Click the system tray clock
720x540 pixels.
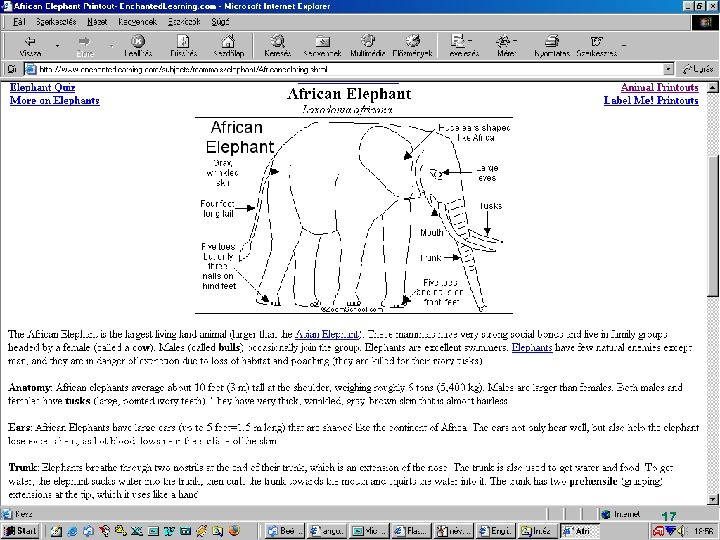[x=703, y=531]
